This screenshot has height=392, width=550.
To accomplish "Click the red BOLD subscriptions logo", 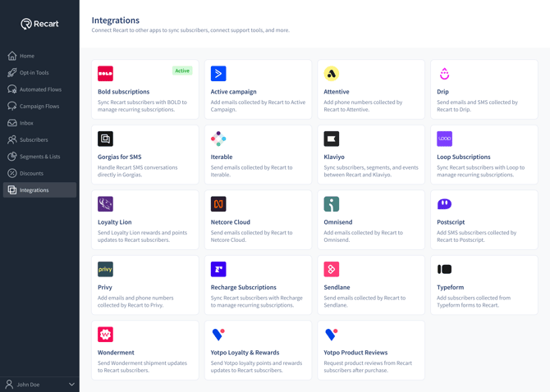I will pos(105,74).
